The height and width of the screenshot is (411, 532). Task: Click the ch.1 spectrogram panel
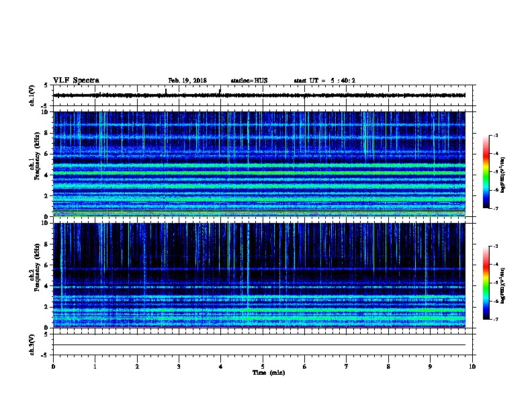point(259,164)
